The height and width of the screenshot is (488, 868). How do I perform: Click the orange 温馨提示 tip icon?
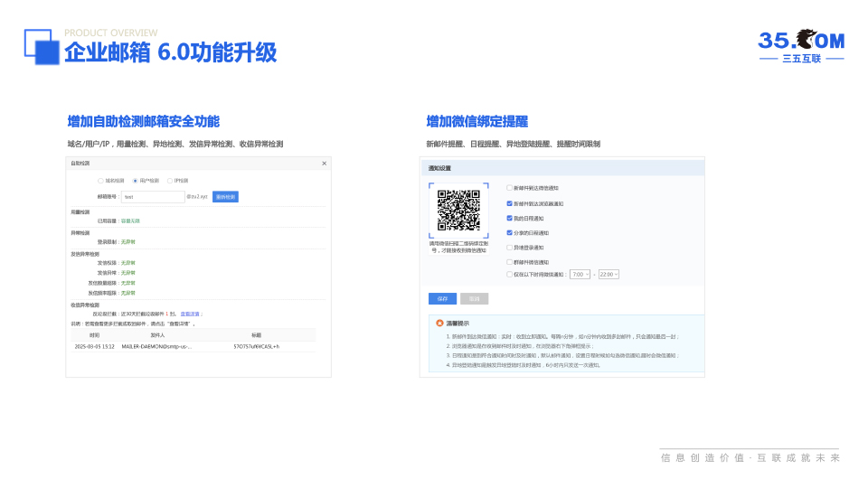tap(440, 323)
